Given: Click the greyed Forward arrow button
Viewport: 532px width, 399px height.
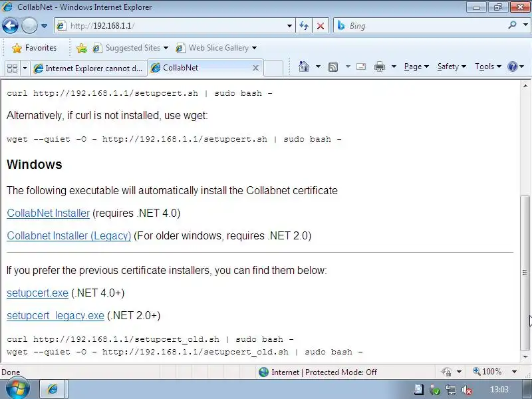Looking at the screenshot, I should tap(29, 25).
